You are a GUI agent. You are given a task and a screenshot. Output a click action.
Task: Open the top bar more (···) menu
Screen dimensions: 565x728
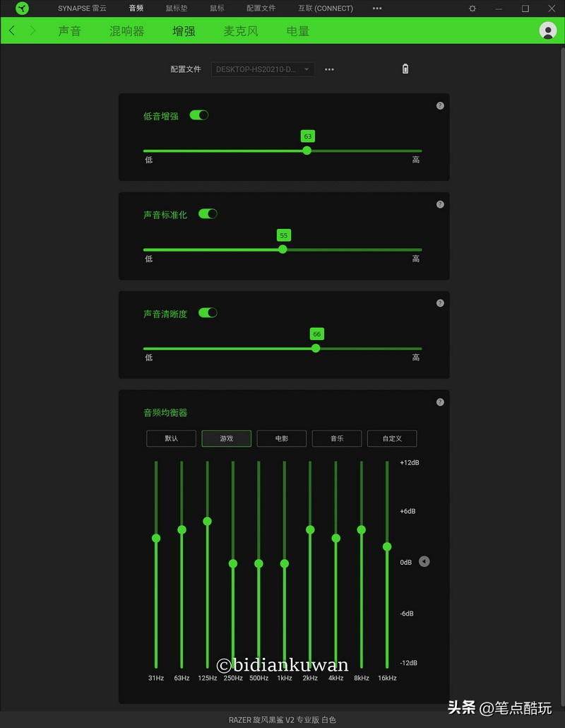pos(377,8)
